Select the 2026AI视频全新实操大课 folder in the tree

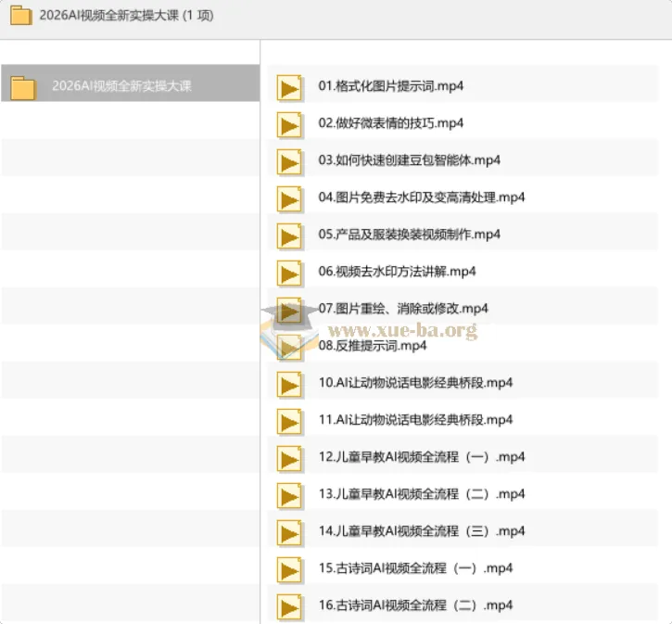131,83
